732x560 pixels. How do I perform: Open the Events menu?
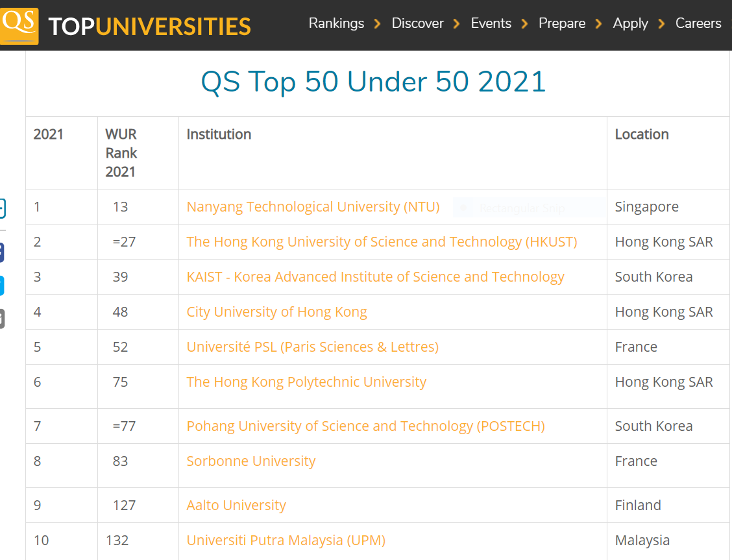(491, 23)
